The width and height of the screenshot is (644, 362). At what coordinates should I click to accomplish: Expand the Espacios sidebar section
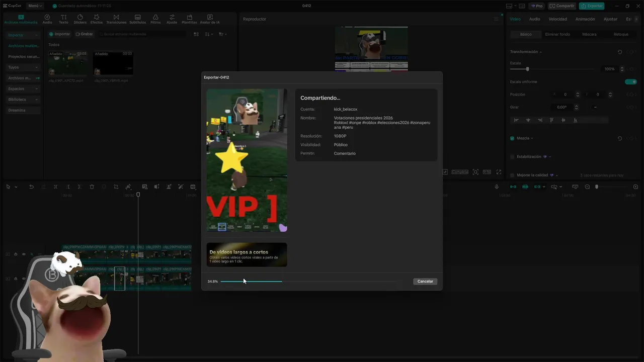pos(24,88)
